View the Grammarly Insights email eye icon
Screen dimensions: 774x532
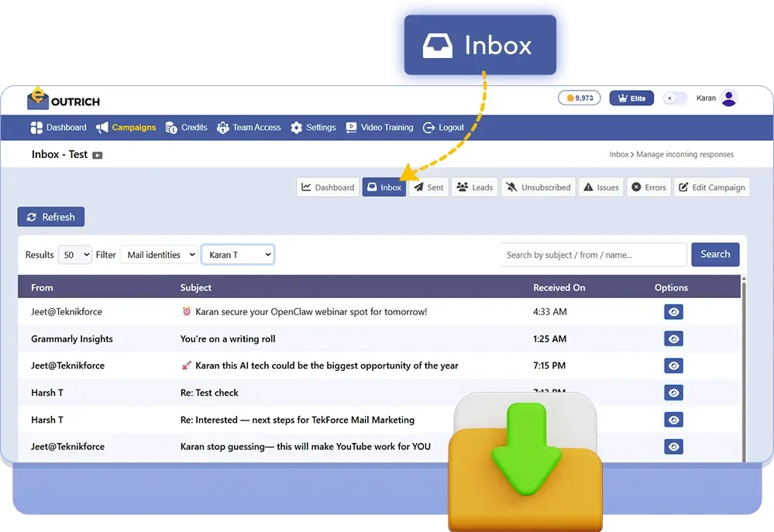tap(673, 339)
